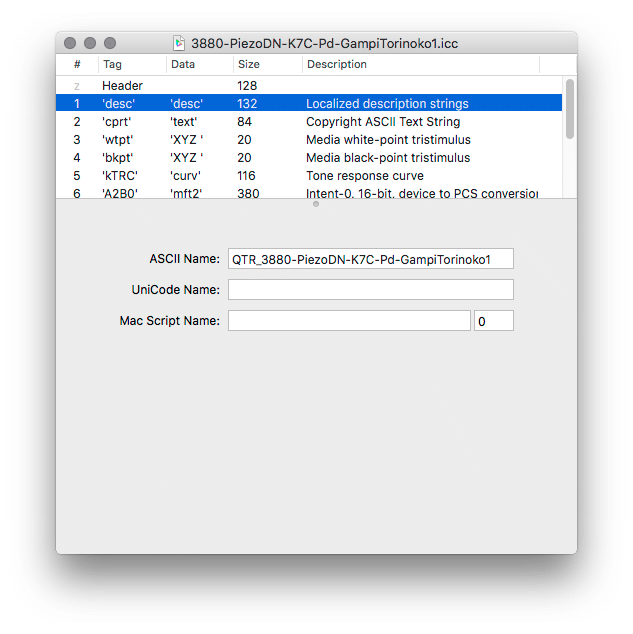Click 'Localized description strings' description cell
The height and width of the screenshot is (634, 633).
(x=387, y=104)
